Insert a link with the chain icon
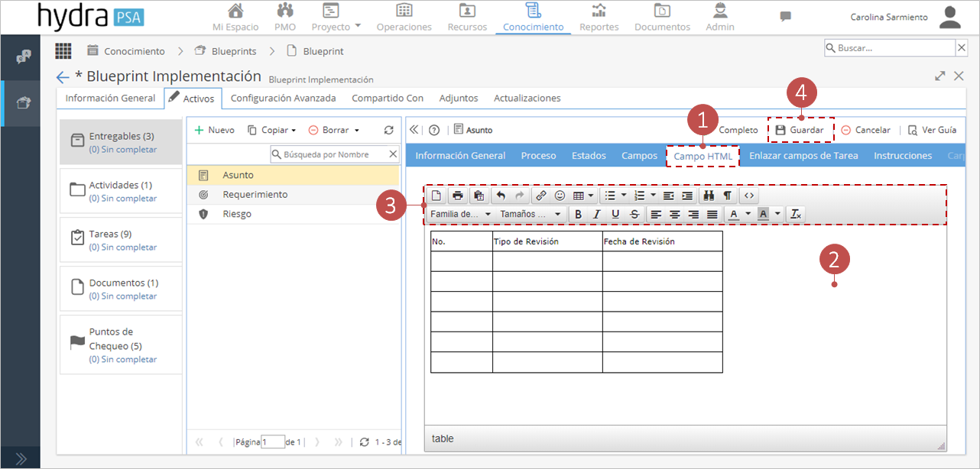This screenshot has width=980, height=469. 540,196
